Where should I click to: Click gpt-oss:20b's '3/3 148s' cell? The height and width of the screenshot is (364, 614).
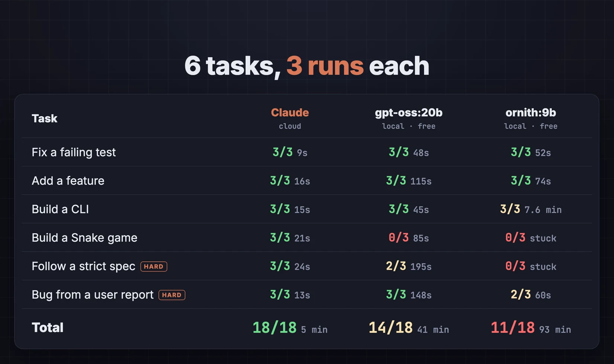coord(409,295)
